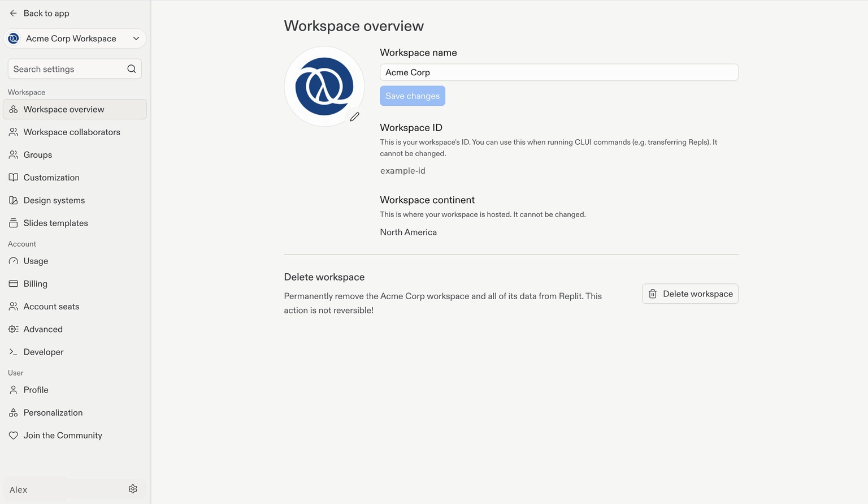Image resolution: width=868 pixels, height=504 pixels.
Task: Open Advanced settings
Action: (75, 329)
